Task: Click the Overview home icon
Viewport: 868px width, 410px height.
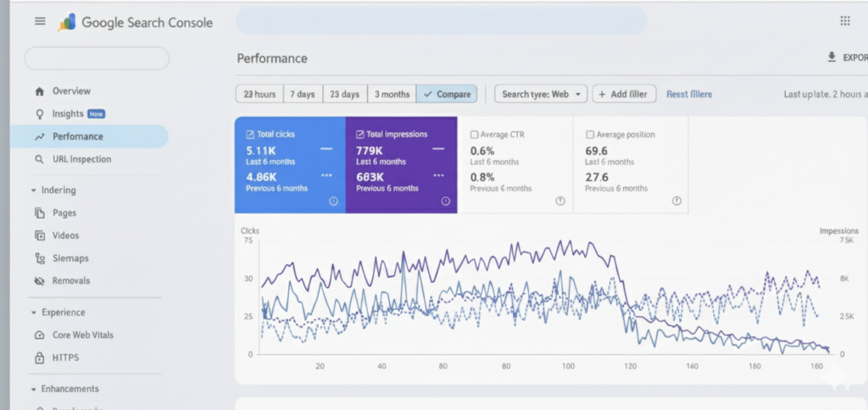Action: 39,91
